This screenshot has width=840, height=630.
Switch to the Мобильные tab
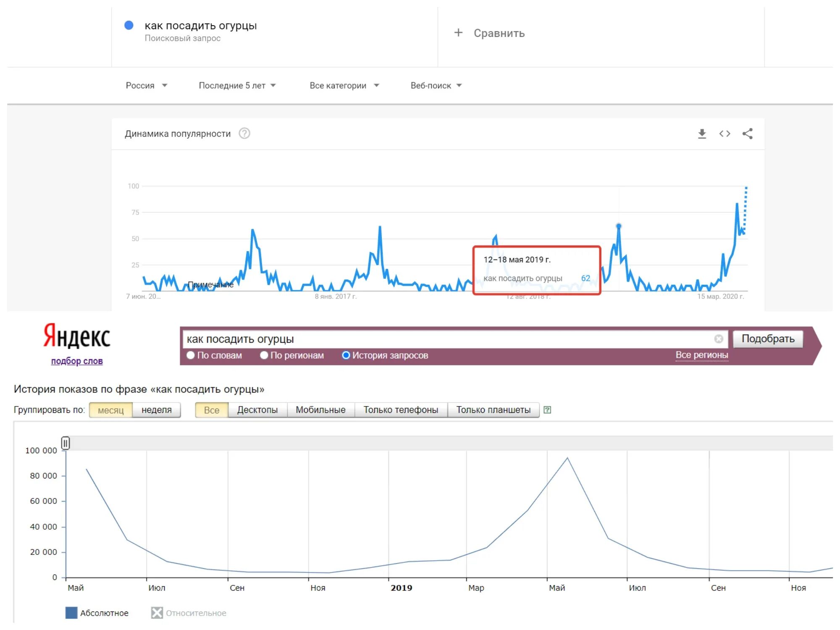pyautogui.click(x=320, y=410)
